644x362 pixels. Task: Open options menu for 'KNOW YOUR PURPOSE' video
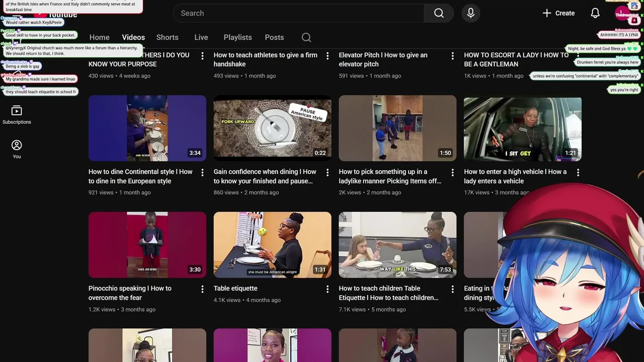pos(202,56)
